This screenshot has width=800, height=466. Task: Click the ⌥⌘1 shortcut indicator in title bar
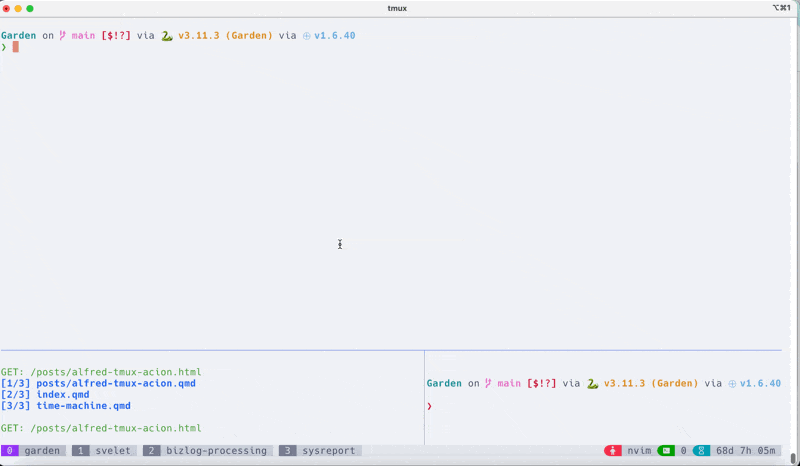[781, 8]
